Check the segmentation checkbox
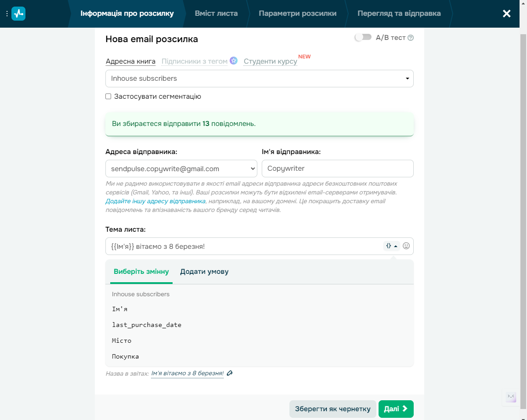The width and height of the screenshot is (527, 420). pos(108,97)
